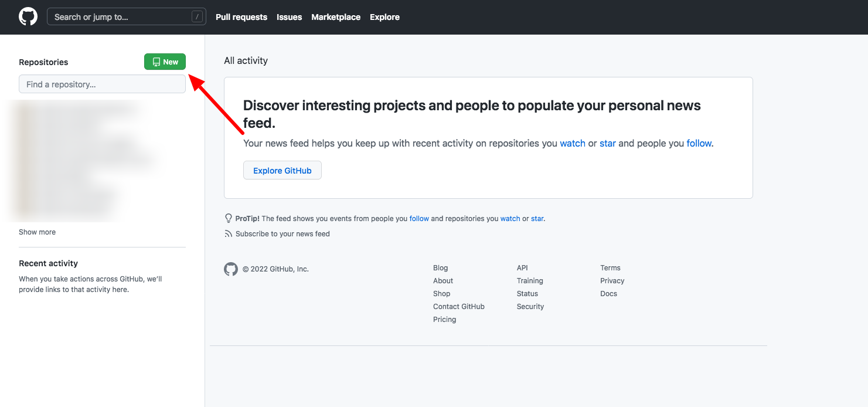Click the slash shortcut key hint
The image size is (868, 407).
point(197,17)
